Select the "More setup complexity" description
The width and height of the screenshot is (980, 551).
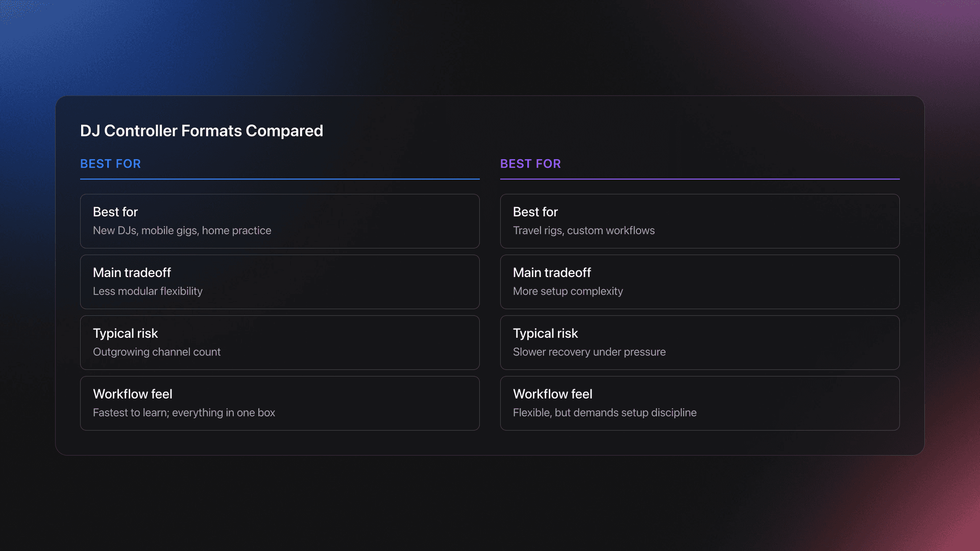click(x=568, y=291)
